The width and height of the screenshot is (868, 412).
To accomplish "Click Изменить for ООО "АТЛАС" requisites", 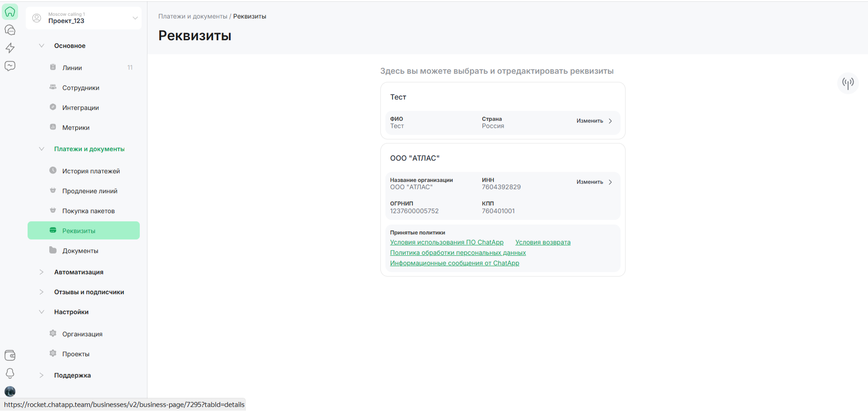I will (594, 182).
